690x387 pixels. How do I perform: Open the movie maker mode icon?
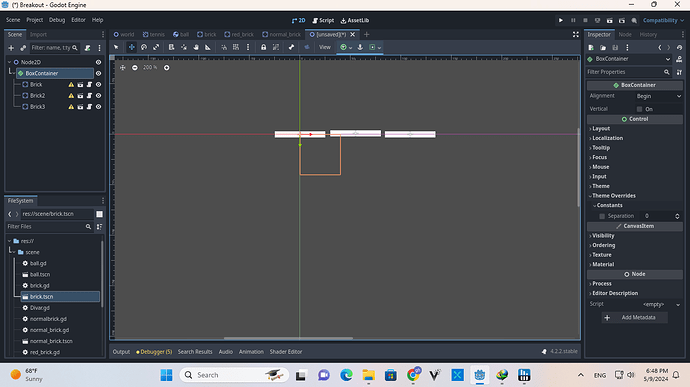[634, 20]
